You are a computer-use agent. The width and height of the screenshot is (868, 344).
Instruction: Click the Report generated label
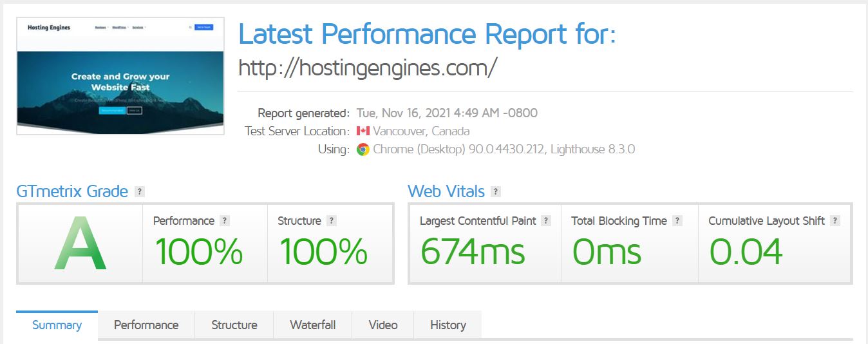pyautogui.click(x=304, y=113)
